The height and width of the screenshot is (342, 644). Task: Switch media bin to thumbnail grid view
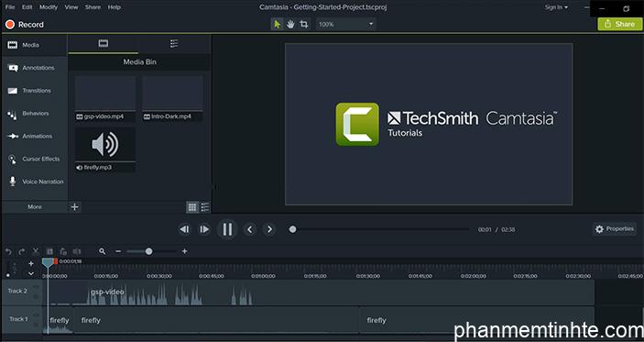click(x=192, y=207)
